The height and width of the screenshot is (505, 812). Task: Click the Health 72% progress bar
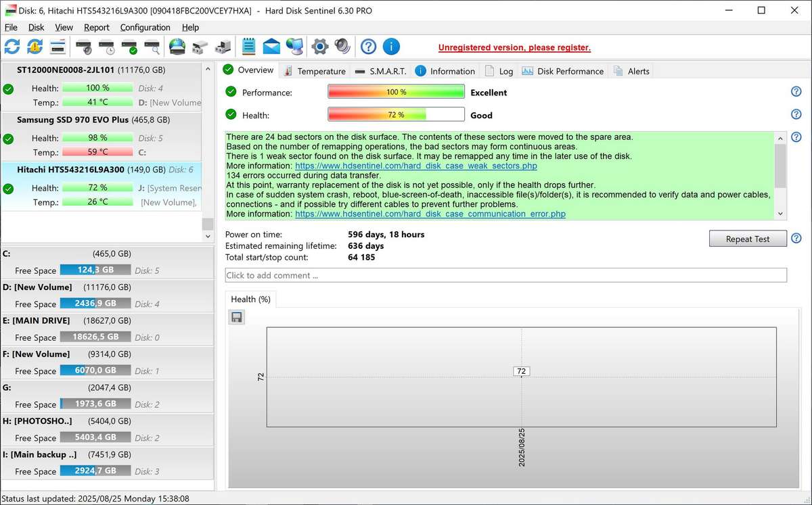tap(396, 115)
